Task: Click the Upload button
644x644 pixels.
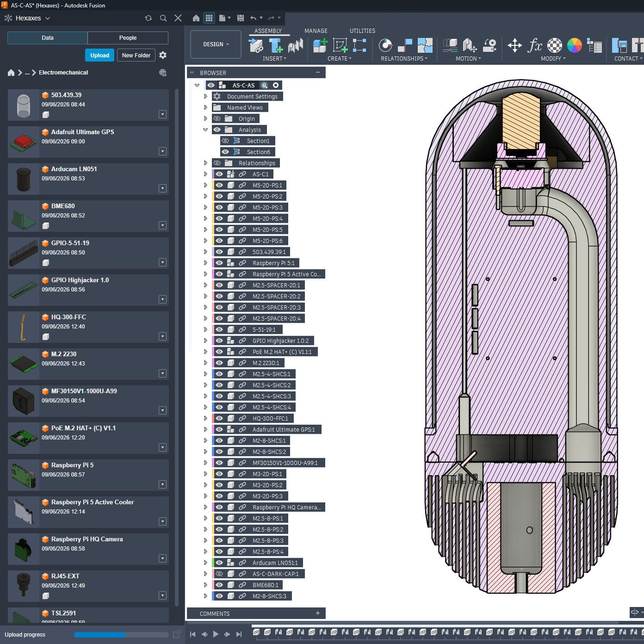Action: click(x=99, y=55)
